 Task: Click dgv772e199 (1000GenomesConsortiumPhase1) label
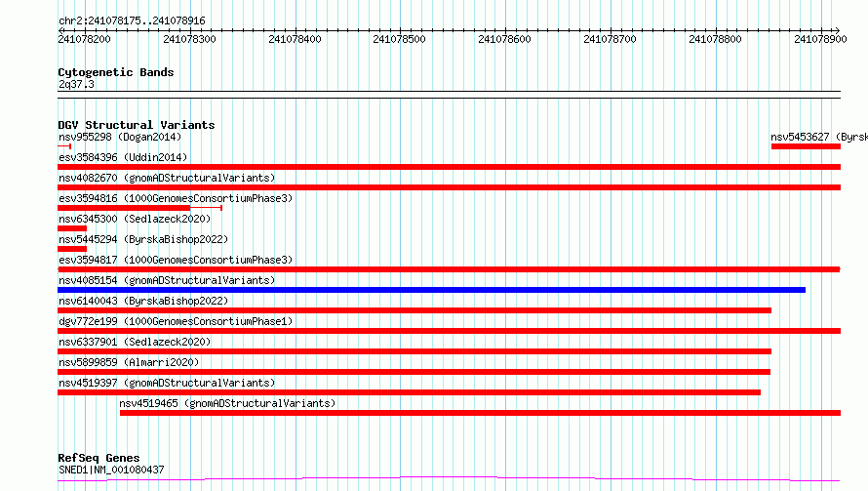tap(176, 321)
